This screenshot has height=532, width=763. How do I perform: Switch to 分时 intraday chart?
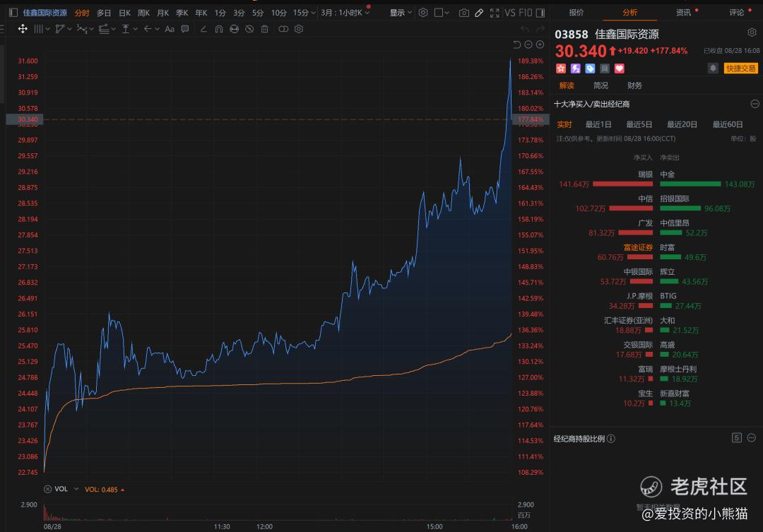[x=82, y=13]
